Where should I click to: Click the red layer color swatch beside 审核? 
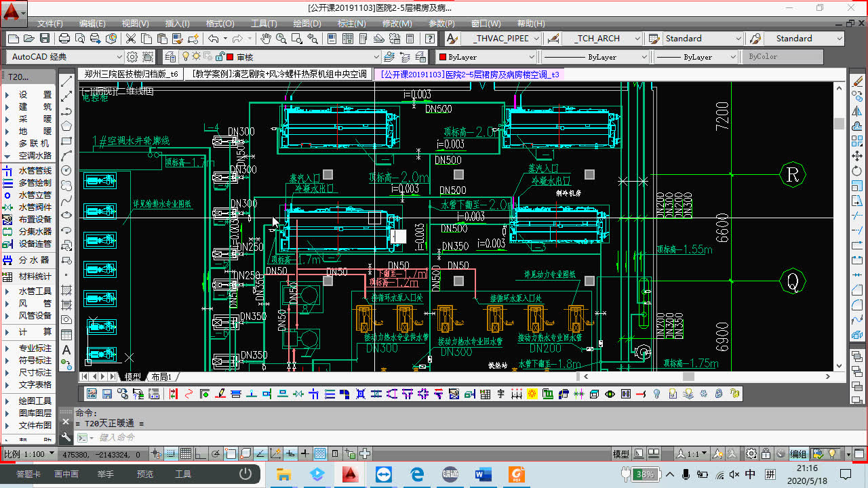click(230, 57)
